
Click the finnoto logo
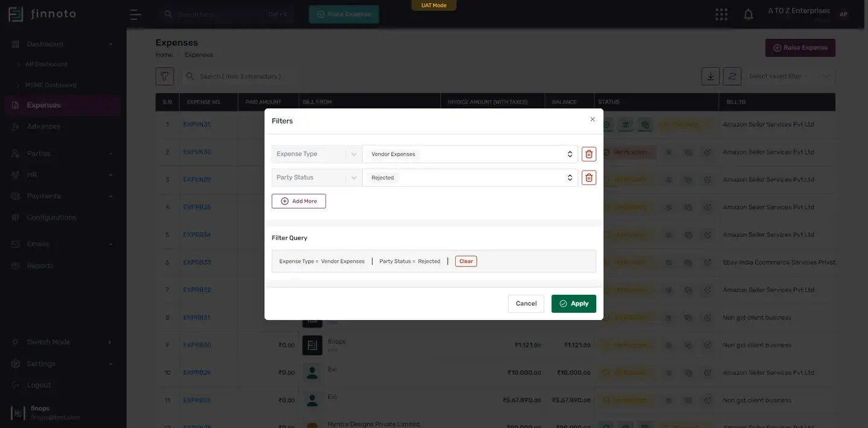click(42, 14)
